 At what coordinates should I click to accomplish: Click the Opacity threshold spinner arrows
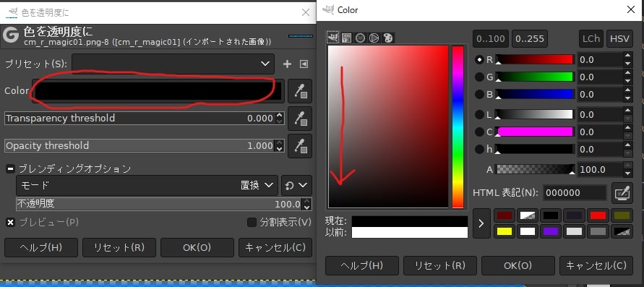point(279,146)
